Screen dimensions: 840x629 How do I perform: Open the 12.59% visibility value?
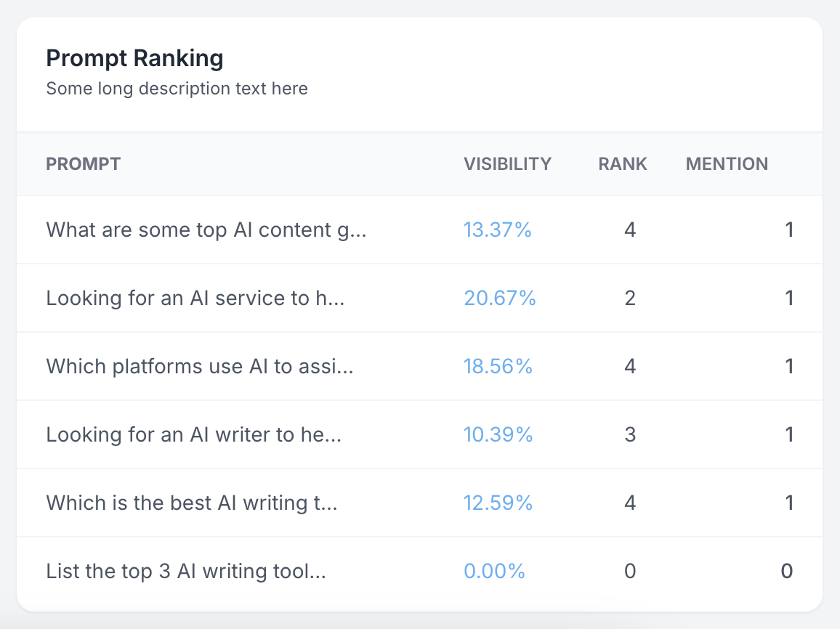pyautogui.click(x=498, y=503)
